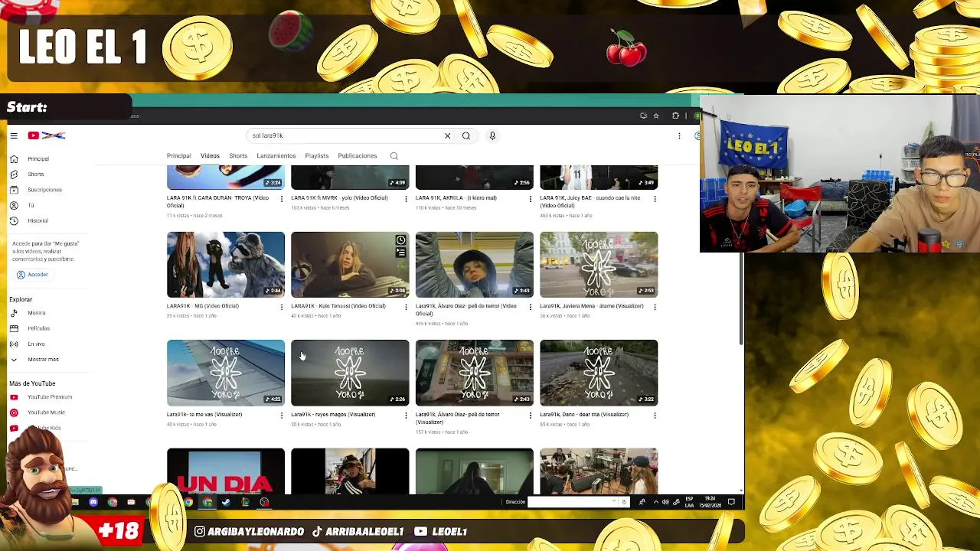Search within channel magnifier icon
This screenshot has width=980, height=551.
(394, 156)
